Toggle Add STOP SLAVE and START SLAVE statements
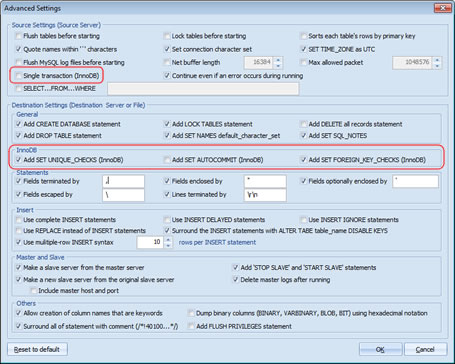The image size is (455, 364). tap(235, 268)
